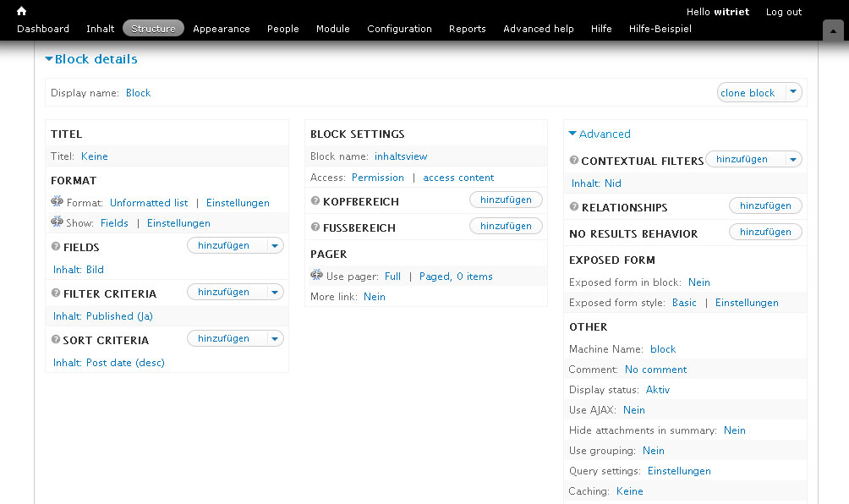Screen dimensions: 849x504
Task: Click the override icon beside Format
Action: coord(57,202)
